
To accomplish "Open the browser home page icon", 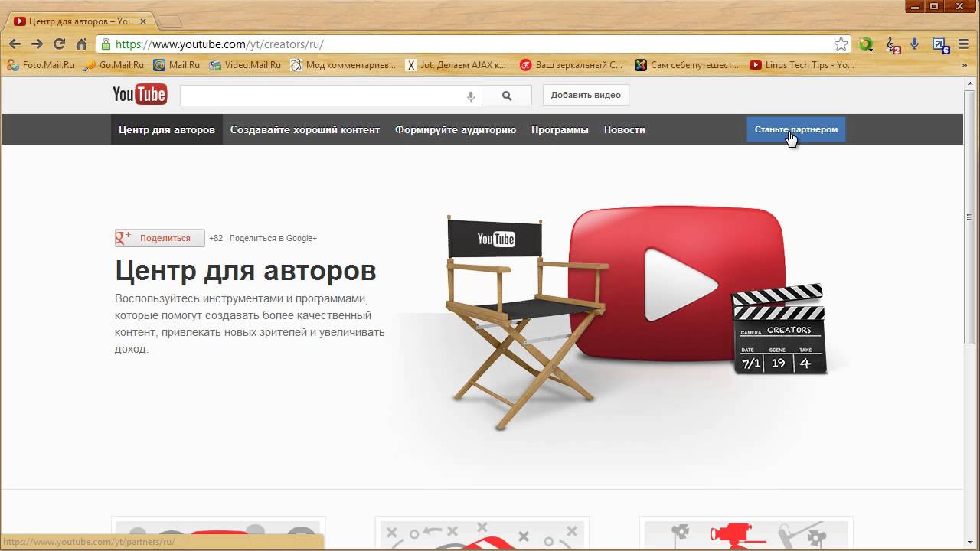I will (81, 44).
